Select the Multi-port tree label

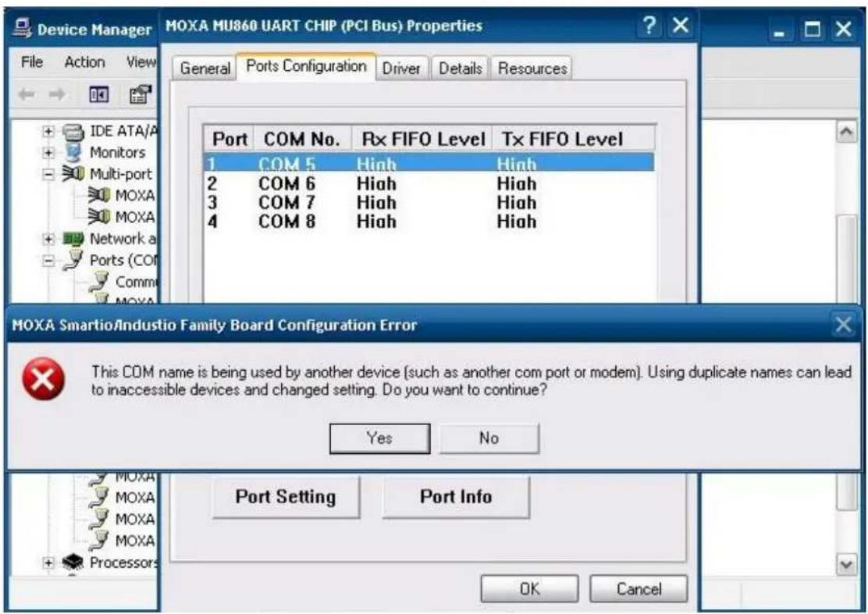pos(121,174)
